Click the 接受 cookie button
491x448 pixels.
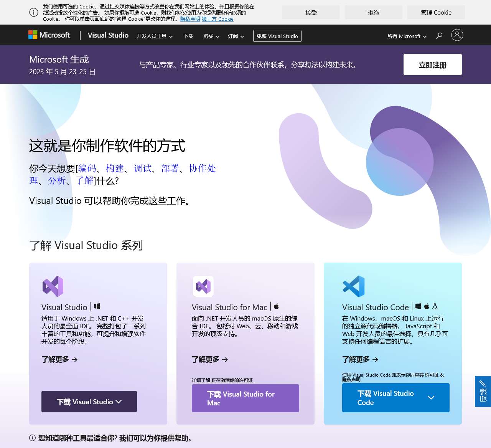[311, 12]
